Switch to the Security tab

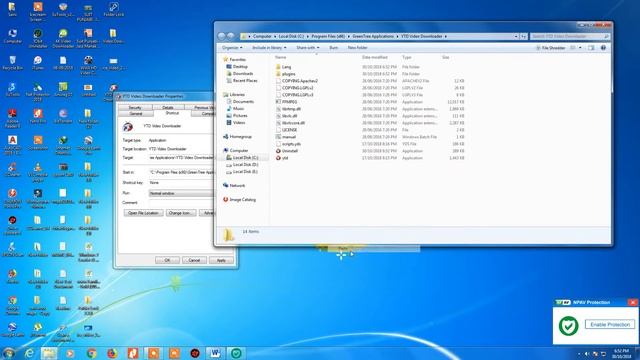(135, 108)
